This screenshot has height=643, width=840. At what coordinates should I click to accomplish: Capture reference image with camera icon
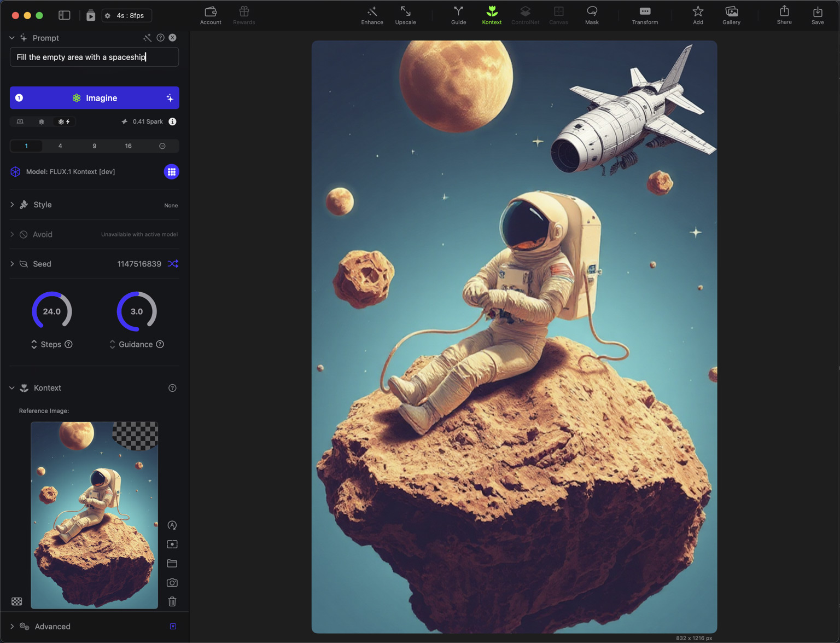(172, 582)
